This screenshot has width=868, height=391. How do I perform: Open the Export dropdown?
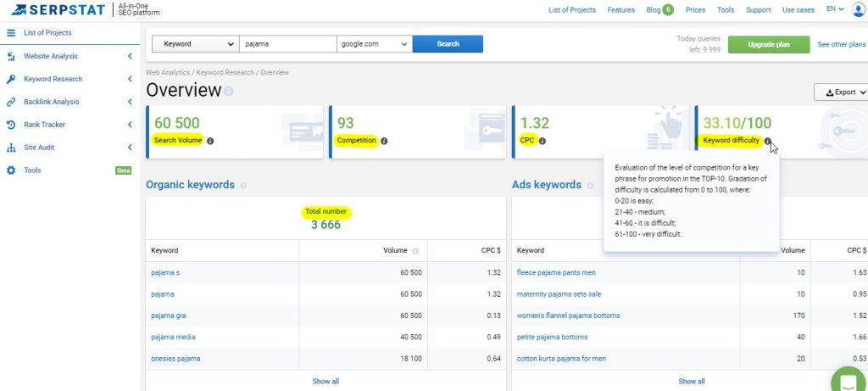[x=840, y=92]
